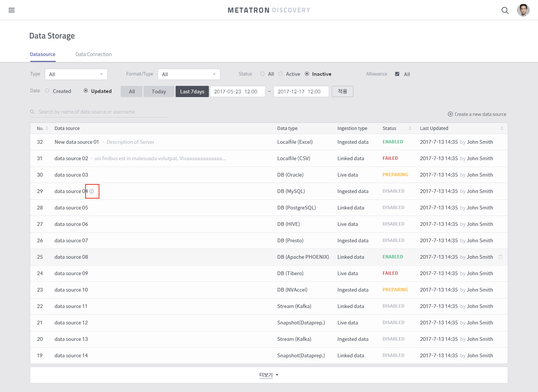Open the data source 02 row

coord(269,158)
